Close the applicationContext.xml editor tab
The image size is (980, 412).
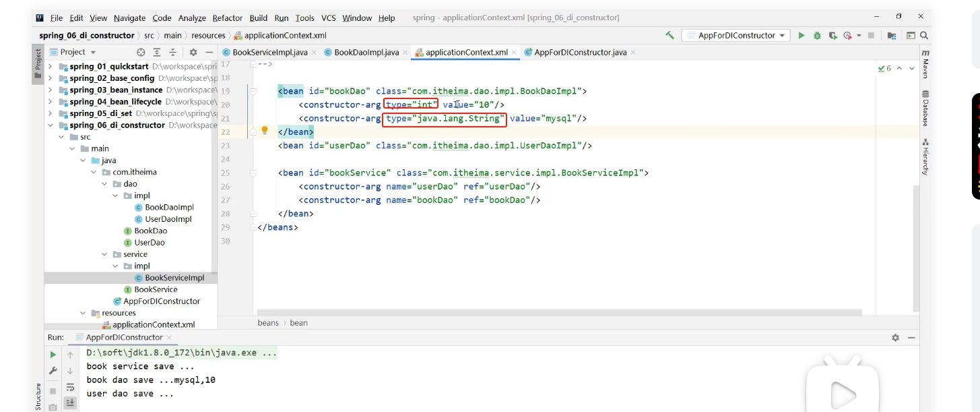click(x=515, y=52)
